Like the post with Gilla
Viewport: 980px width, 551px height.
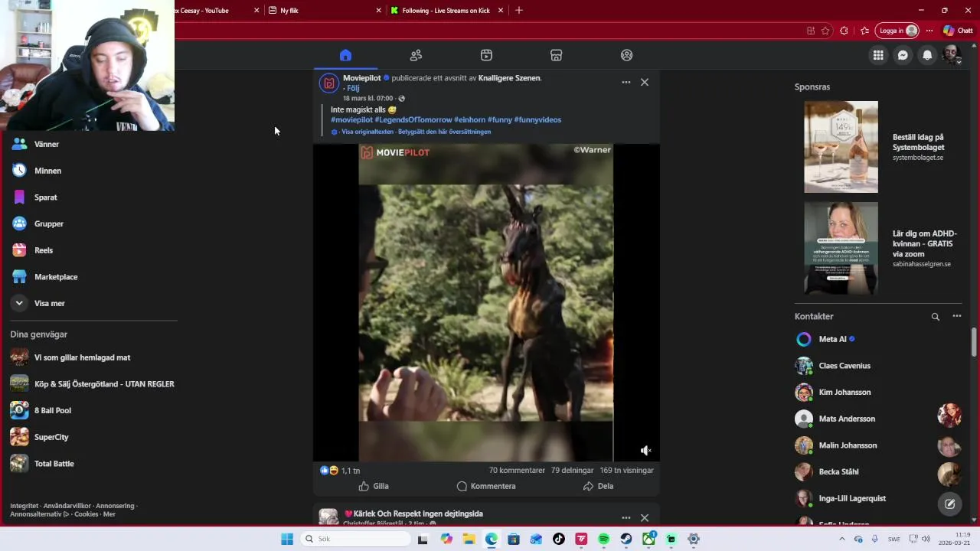tap(374, 486)
